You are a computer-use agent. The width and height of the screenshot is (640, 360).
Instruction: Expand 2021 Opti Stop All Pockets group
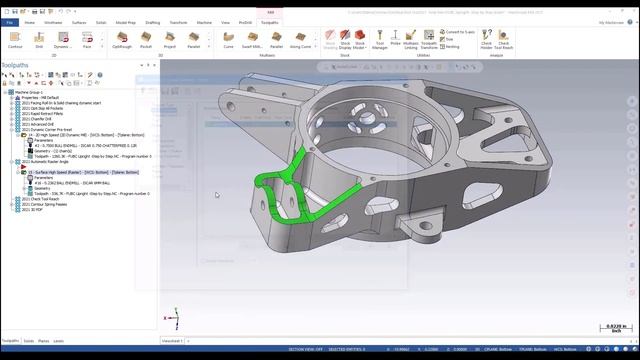[x=12, y=109]
